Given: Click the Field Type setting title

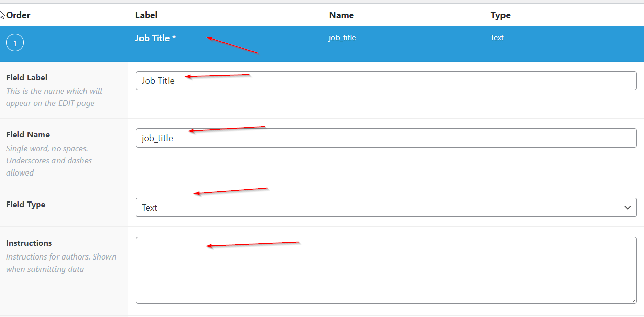Looking at the screenshot, I should click(25, 205).
